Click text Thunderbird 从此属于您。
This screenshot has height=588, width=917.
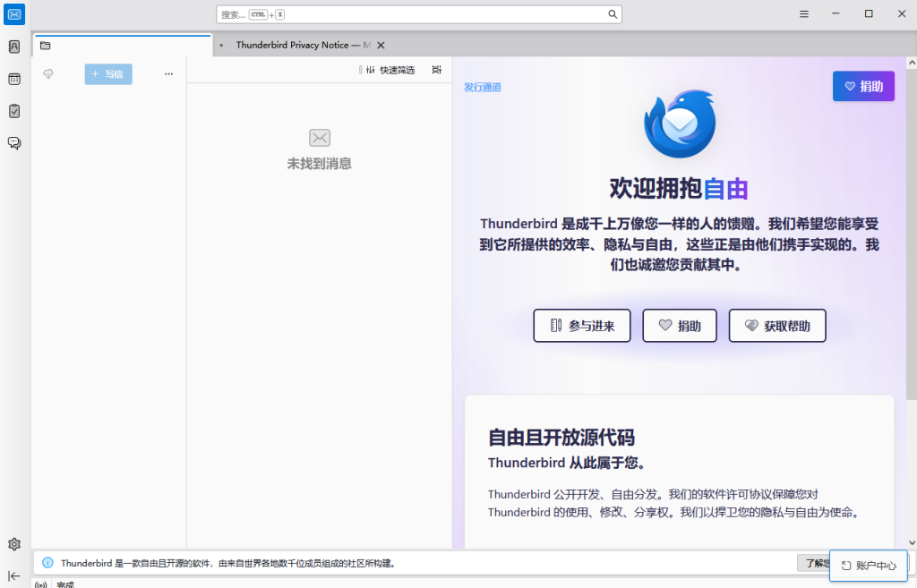pos(569,463)
